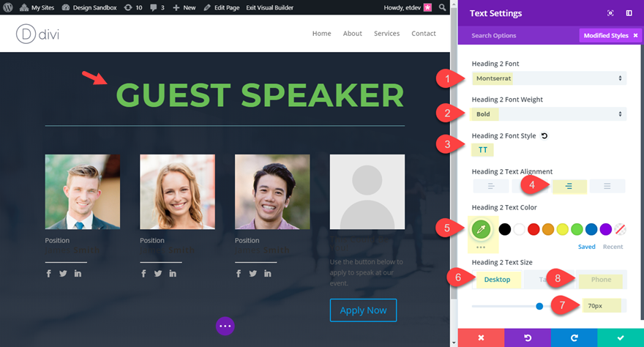
Task: Select left text alignment icon
Action: coord(491,186)
